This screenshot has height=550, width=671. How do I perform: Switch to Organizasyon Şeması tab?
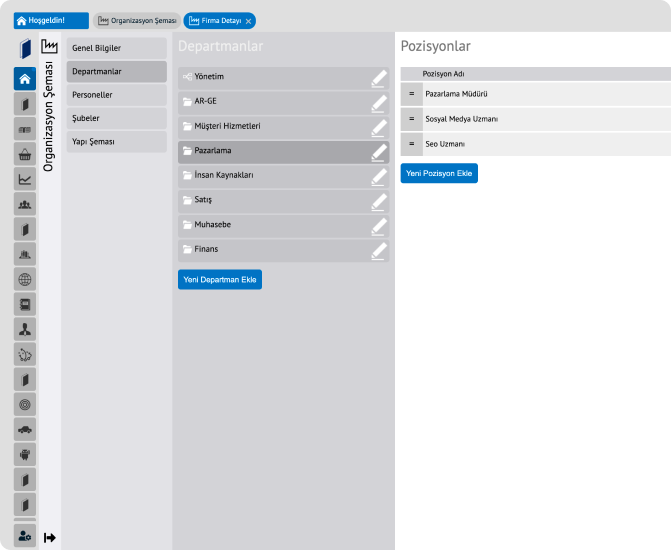click(137, 21)
